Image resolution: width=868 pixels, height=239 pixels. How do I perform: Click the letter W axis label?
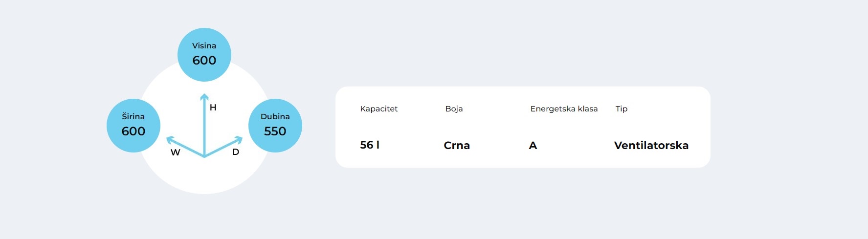[x=176, y=152]
